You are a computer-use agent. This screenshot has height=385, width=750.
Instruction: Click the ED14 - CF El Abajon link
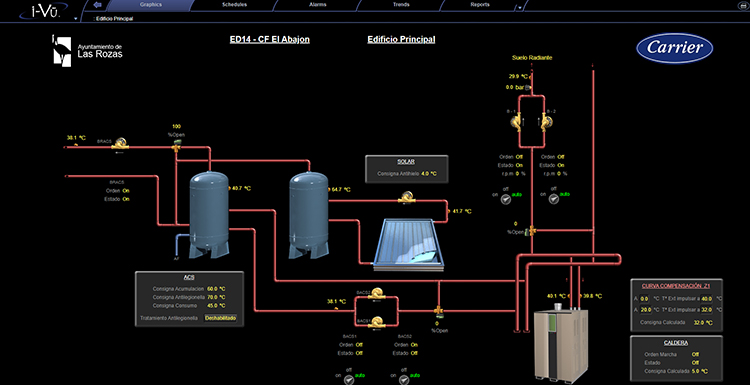pyautogui.click(x=270, y=40)
